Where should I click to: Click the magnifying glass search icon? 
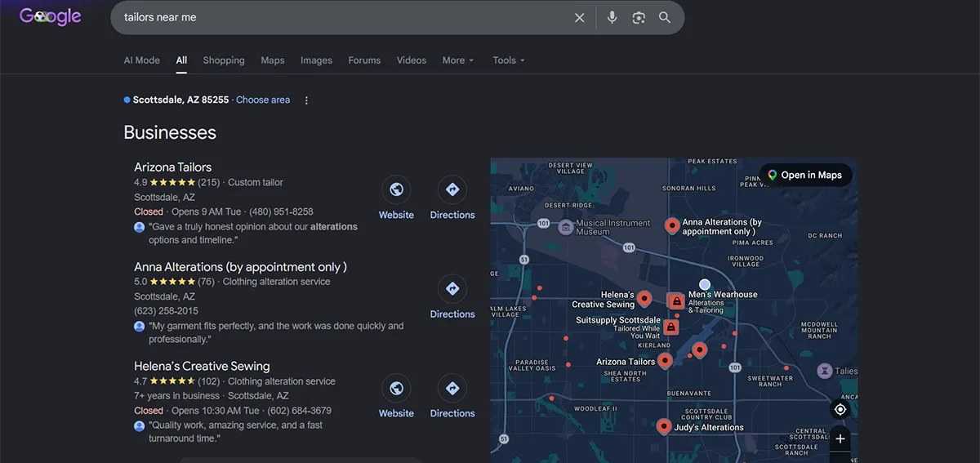click(x=665, y=17)
